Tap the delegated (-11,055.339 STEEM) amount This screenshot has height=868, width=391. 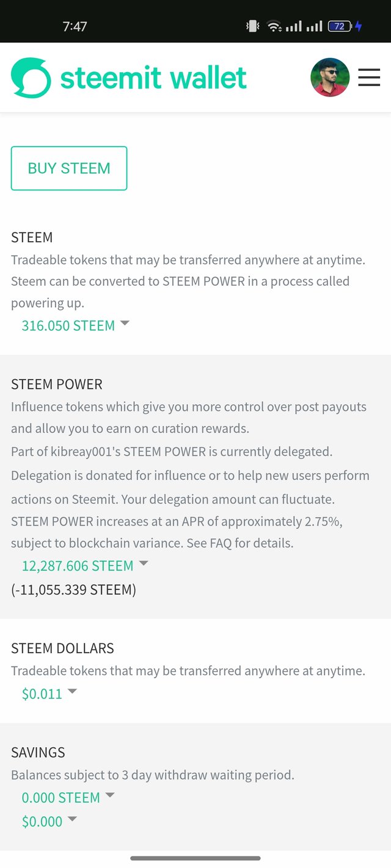point(73,590)
